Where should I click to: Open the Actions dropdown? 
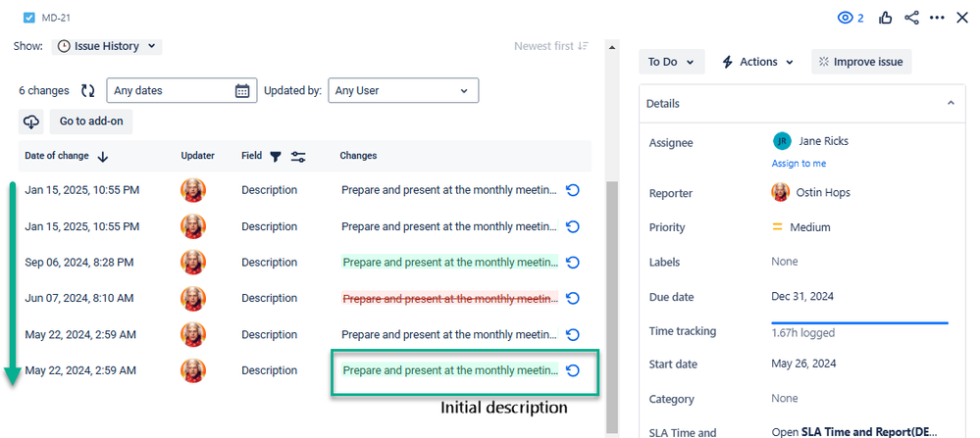757,62
